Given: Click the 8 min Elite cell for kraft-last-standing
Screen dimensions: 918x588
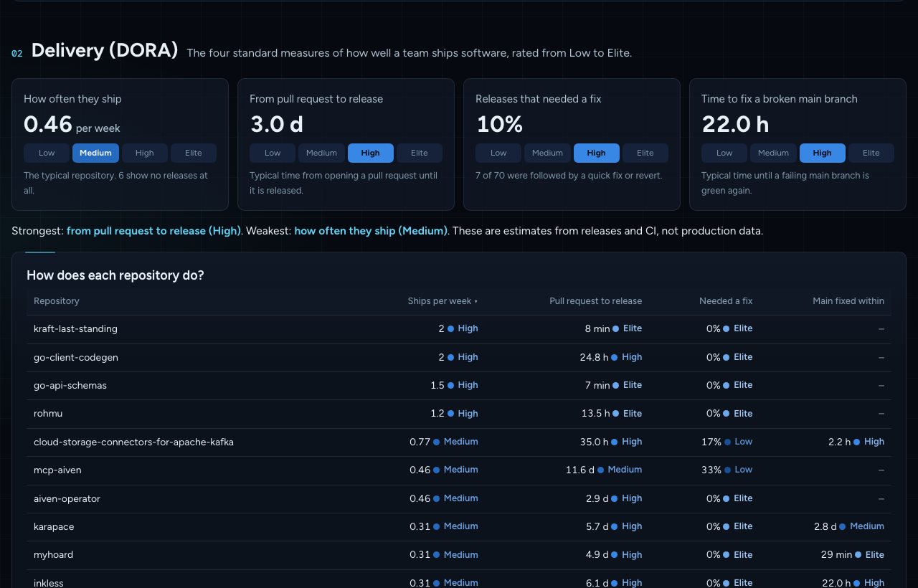Looking at the screenshot, I should [613, 328].
